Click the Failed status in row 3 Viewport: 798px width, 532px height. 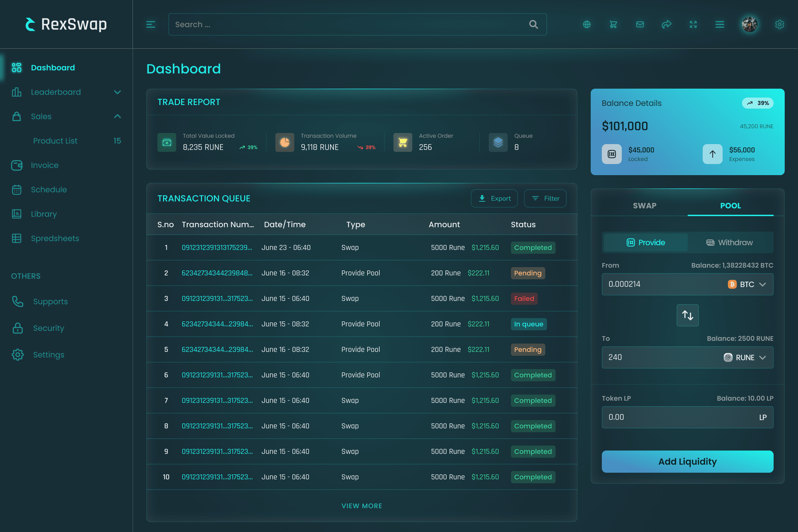pyautogui.click(x=524, y=299)
